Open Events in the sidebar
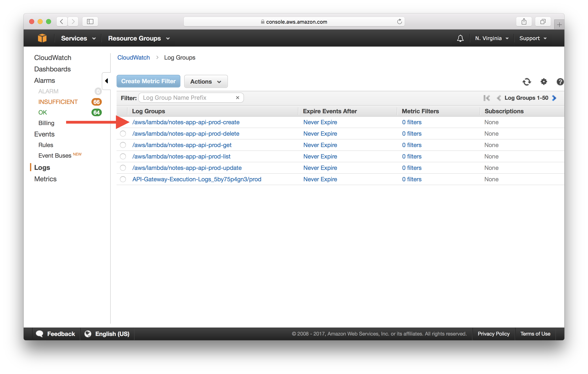The image size is (588, 374). 44,134
